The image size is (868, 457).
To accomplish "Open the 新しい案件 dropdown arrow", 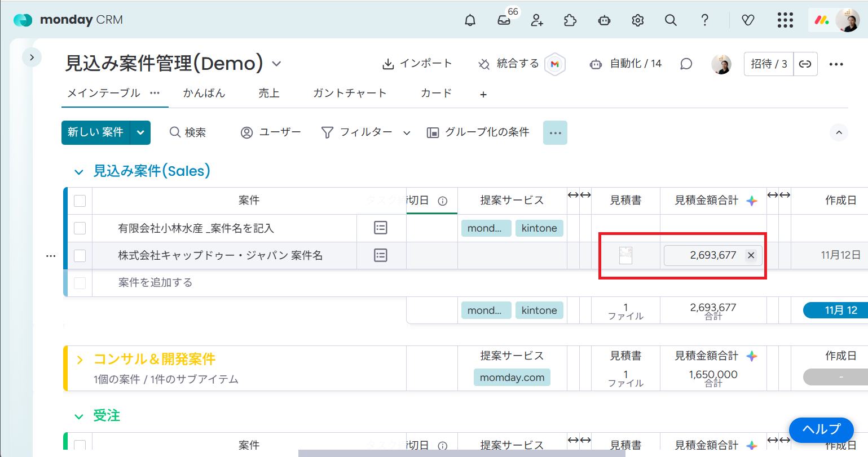I will (140, 133).
